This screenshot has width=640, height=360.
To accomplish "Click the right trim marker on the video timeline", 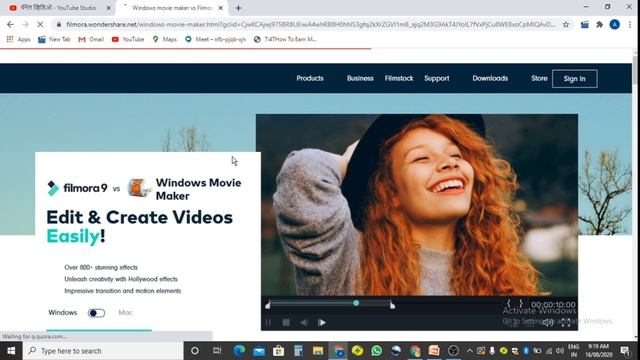I will coord(392,304).
